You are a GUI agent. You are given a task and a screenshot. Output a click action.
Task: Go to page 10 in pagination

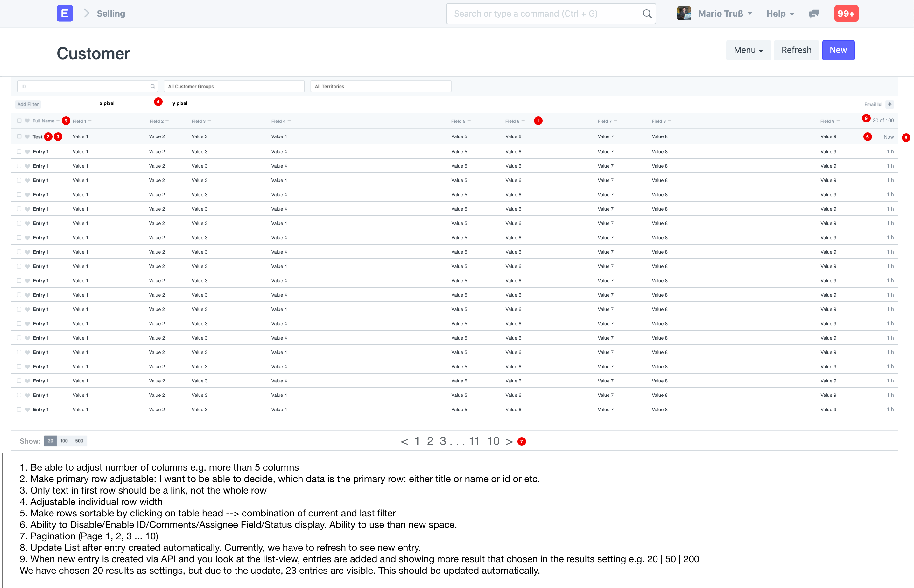click(494, 441)
